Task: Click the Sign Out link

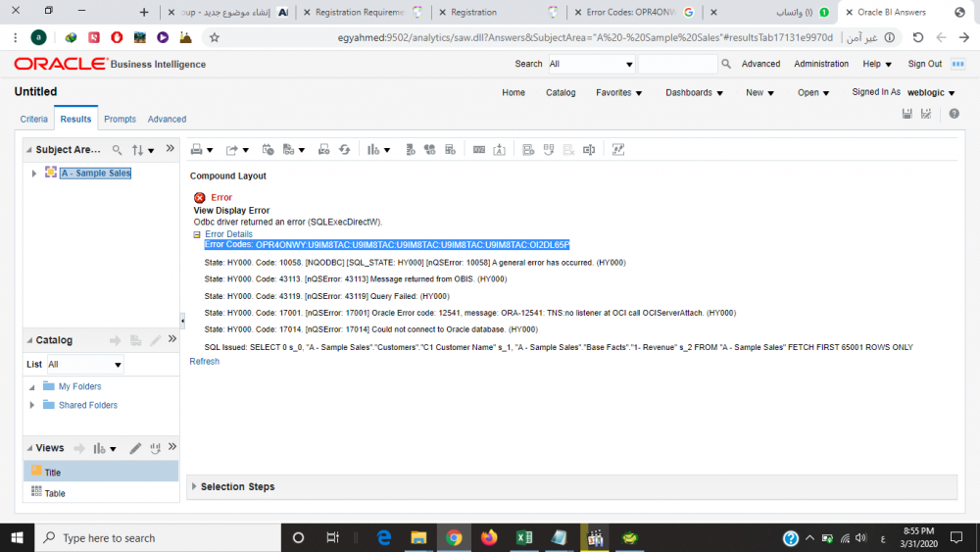Action: click(924, 64)
